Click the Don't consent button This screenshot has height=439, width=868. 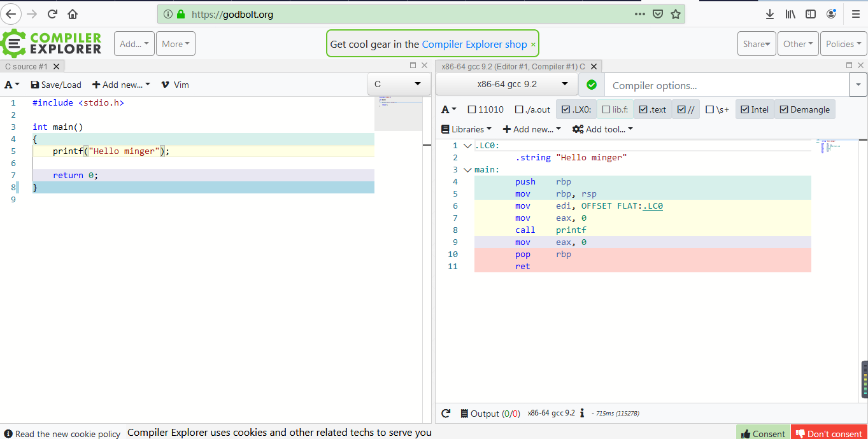(x=829, y=433)
